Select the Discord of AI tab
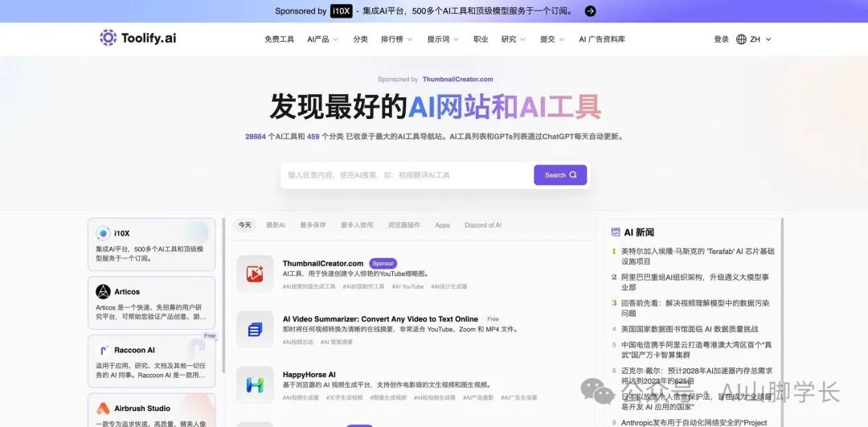The width and height of the screenshot is (868, 427). pyautogui.click(x=483, y=225)
